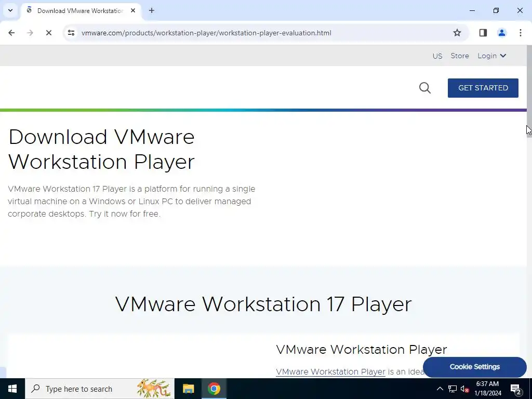Open the VMware site search magnifier
This screenshot has width=532, height=399.
pyautogui.click(x=425, y=88)
